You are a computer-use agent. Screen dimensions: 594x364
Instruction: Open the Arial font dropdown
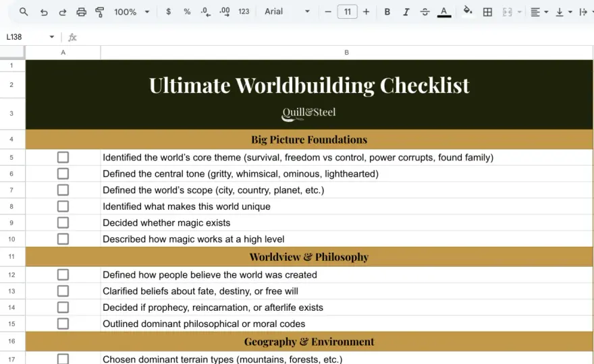(x=287, y=11)
